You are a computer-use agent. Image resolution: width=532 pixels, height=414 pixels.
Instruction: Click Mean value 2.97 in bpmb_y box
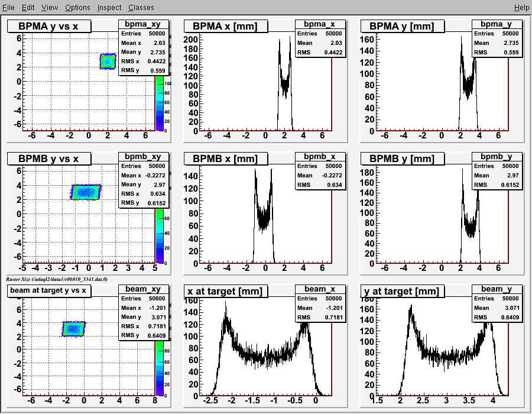(513, 176)
